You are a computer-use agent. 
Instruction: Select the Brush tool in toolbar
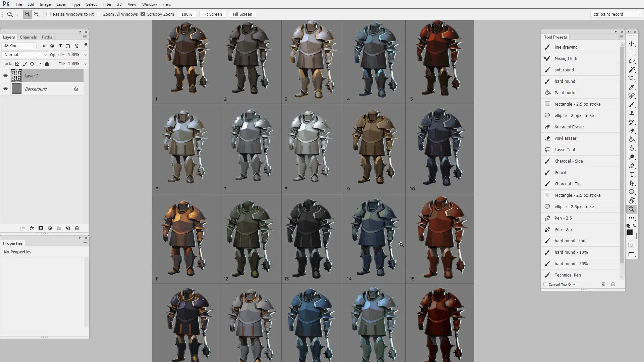[x=632, y=105]
